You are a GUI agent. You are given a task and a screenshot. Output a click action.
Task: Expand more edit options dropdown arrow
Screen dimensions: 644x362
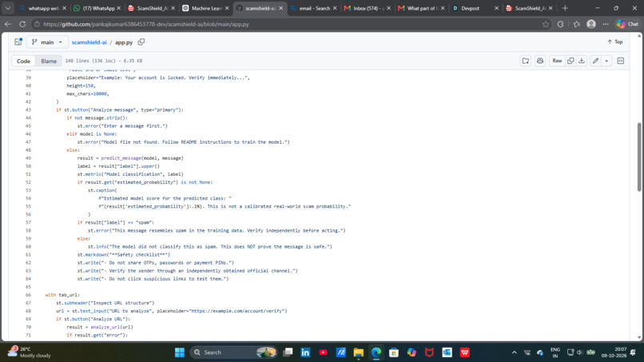pos(606,61)
